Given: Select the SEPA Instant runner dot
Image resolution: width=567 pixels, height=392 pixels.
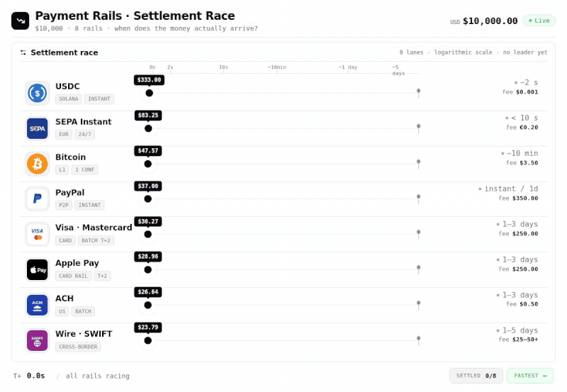Looking at the screenshot, I should coord(148,128).
